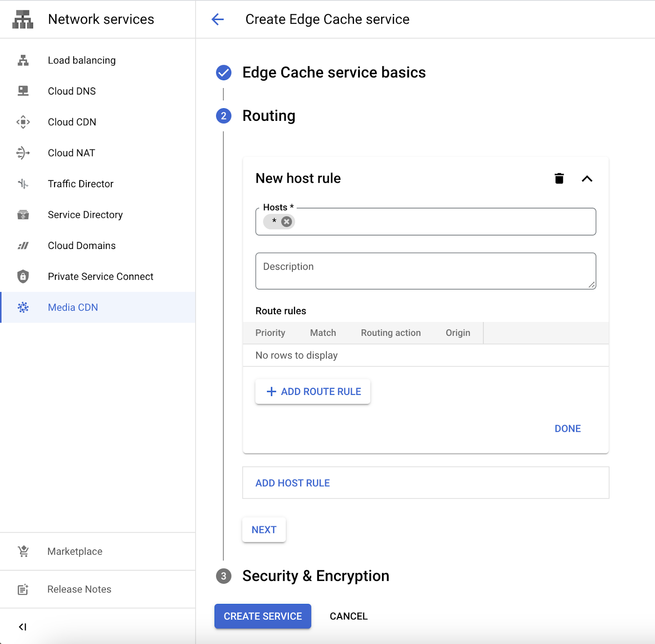Open Load balancing from sidebar
Viewport: 655px width, 644px height.
point(81,60)
